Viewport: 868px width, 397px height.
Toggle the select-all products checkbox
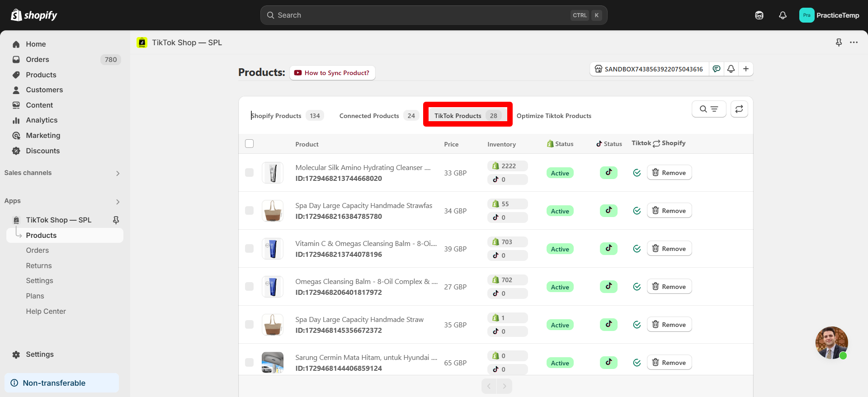(249, 144)
